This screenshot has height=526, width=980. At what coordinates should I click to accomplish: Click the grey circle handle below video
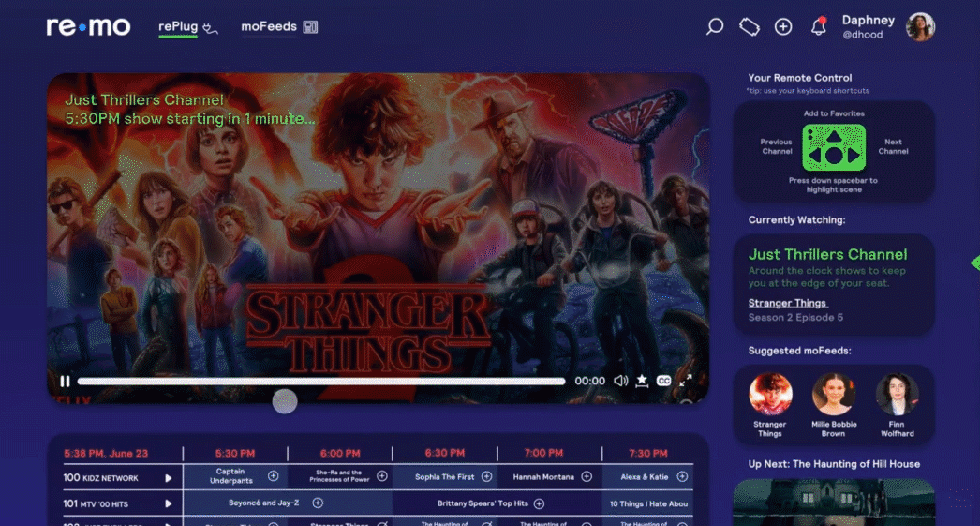(285, 401)
